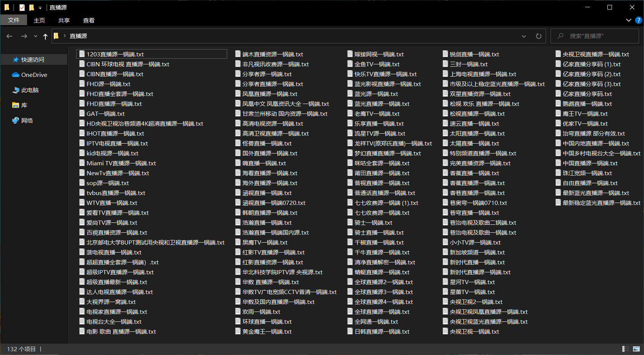Image resolution: width=644 pixels, height=355 pixels.
Task: Click Properties icon in title bar
Action: 22,7
